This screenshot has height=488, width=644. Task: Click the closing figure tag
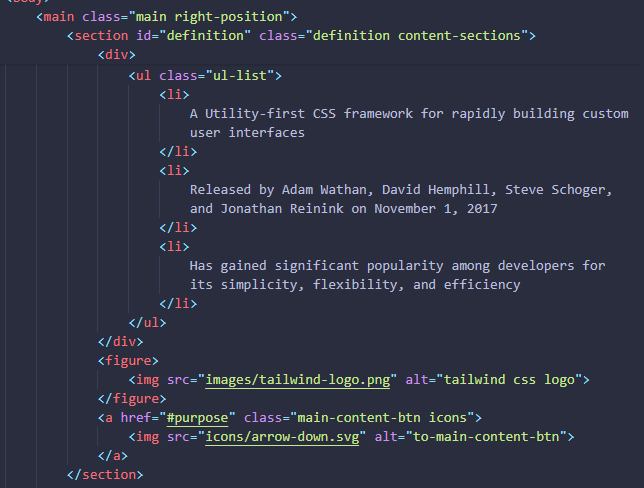[132, 399]
